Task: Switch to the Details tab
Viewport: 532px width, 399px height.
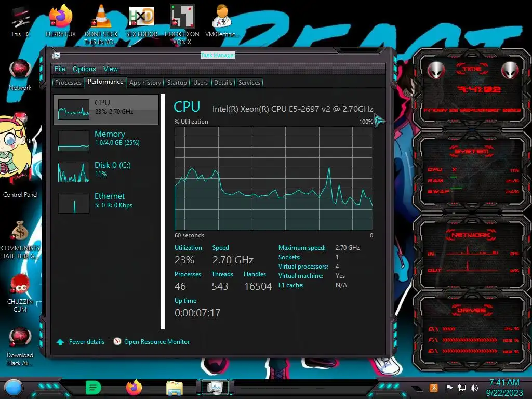Action: tap(223, 83)
